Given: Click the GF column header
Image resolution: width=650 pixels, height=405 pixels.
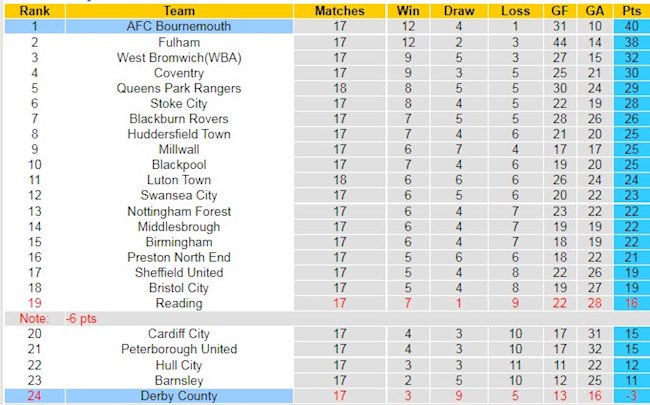Looking at the screenshot, I should pyautogui.click(x=558, y=10).
